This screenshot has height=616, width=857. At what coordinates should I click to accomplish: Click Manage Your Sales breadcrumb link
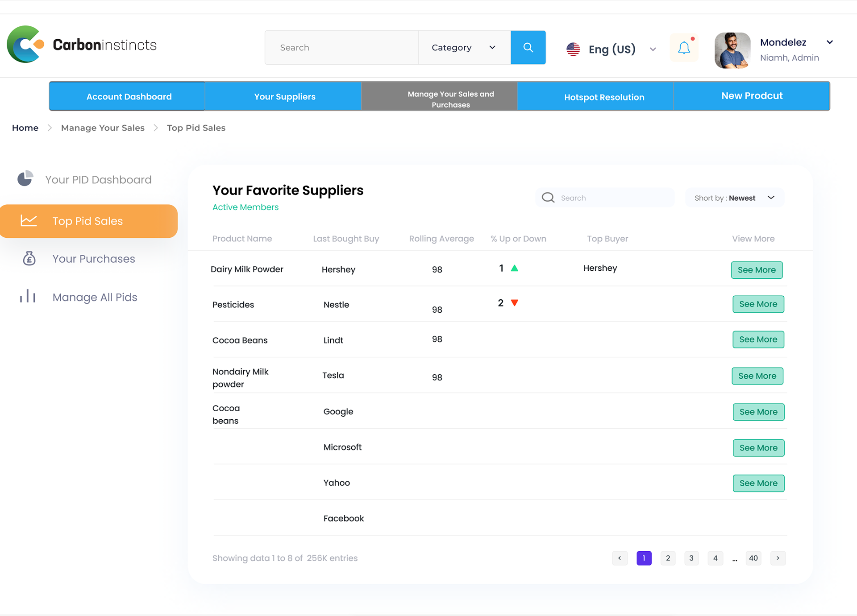(x=103, y=128)
